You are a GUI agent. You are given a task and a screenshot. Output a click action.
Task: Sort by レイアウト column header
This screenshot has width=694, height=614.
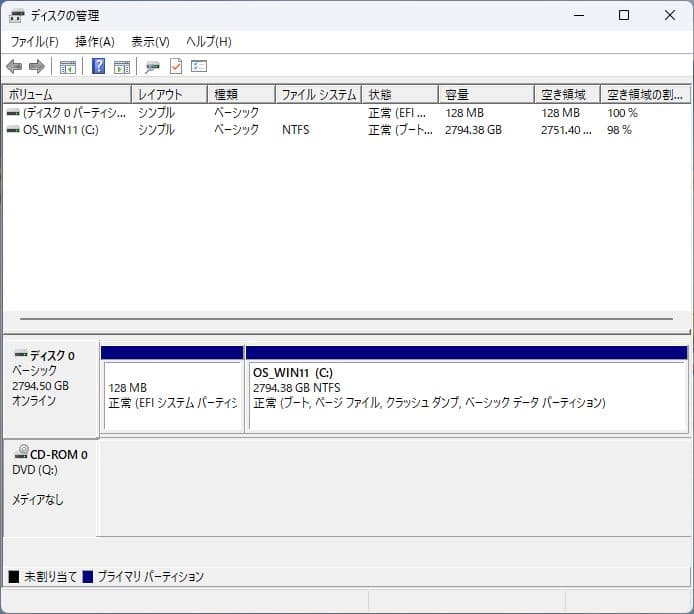170,94
